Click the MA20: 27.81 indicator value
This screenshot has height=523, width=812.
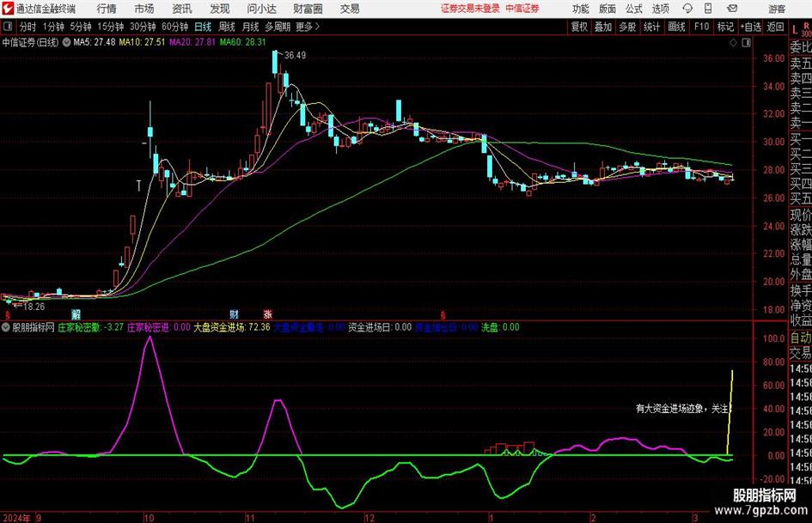coord(192,42)
